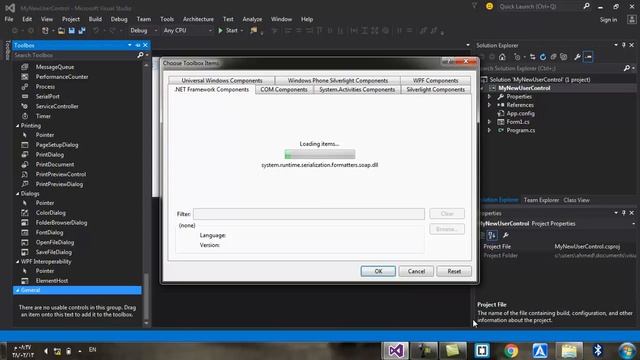
Task: Open the Analyze menu
Action: [x=252, y=19]
